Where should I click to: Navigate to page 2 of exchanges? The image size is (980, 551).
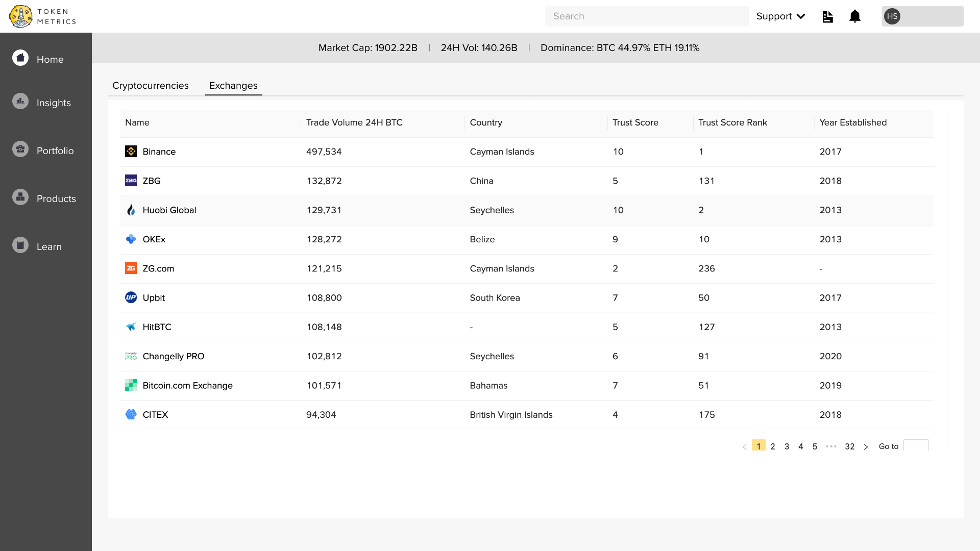pyautogui.click(x=773, y=446)
